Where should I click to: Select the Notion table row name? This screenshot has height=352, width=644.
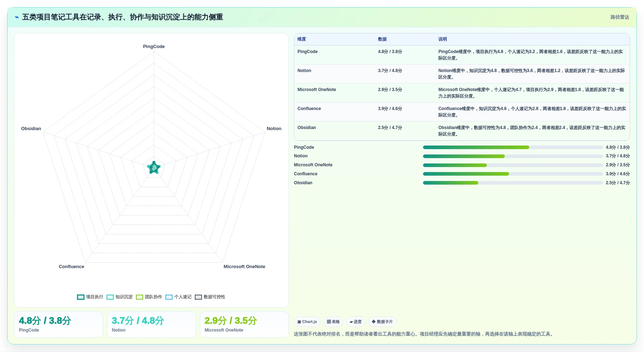tap(304, 71)
